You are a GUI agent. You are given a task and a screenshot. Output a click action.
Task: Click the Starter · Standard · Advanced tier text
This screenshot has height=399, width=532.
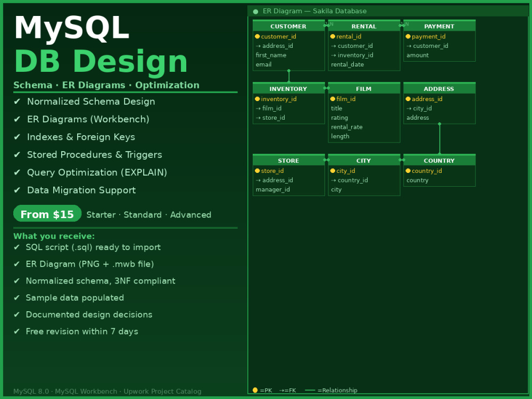pyautogui.click(x=148, y=215)
